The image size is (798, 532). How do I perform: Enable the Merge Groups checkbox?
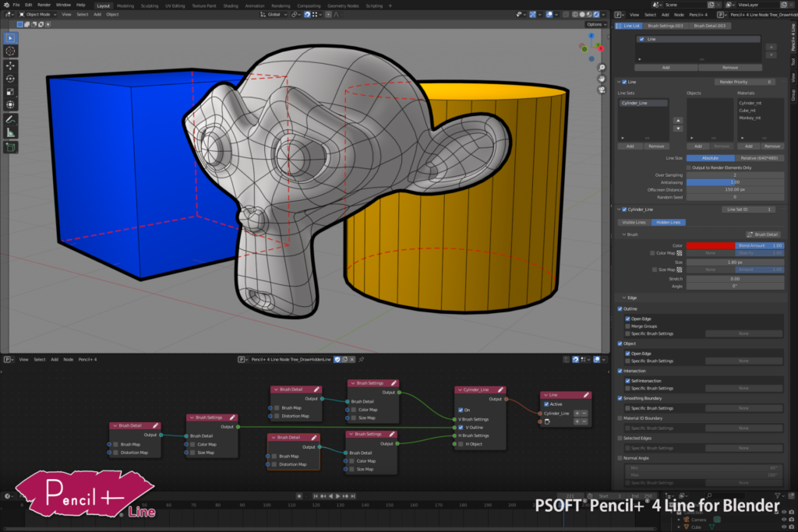(627, 326)
